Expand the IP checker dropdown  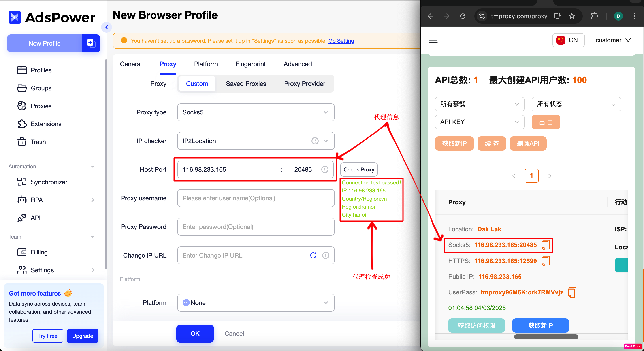tap(326, 141)
